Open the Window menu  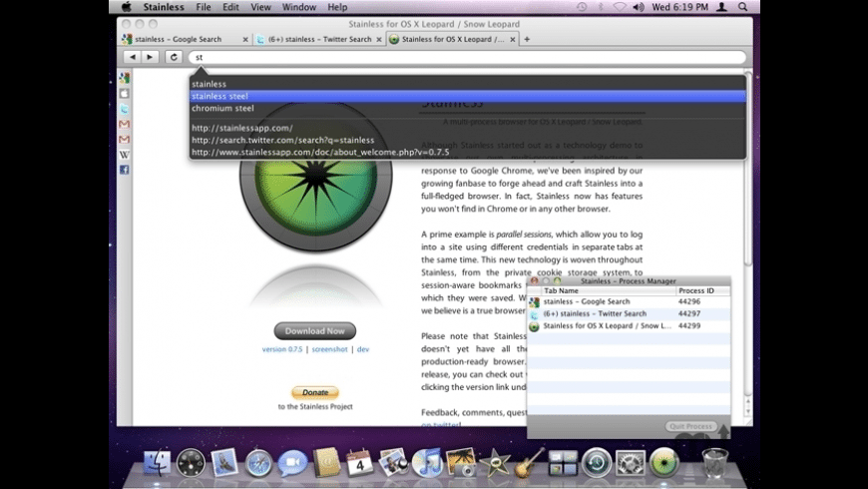tap(299, 7)
